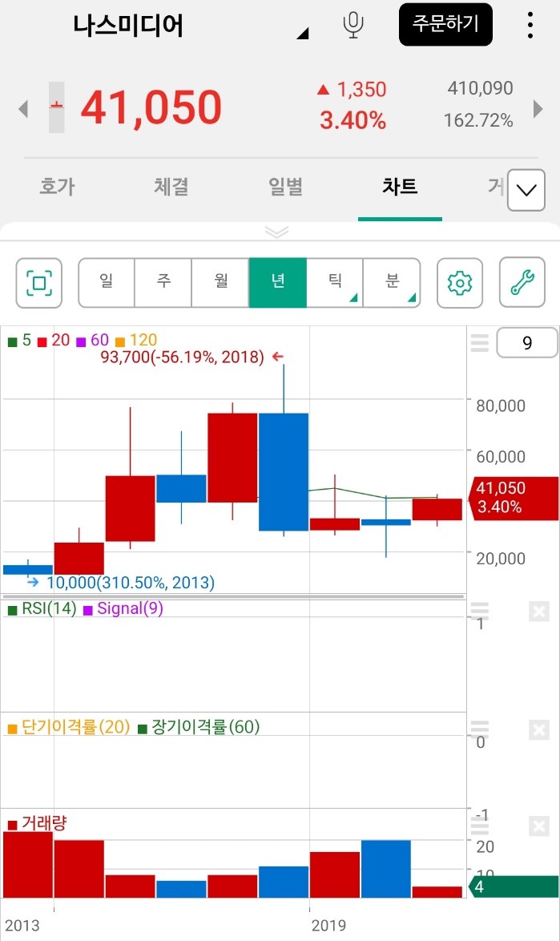This screenshot has height=941, width=560.
Task: Select the 차트 tab
Action: (400, 186)
